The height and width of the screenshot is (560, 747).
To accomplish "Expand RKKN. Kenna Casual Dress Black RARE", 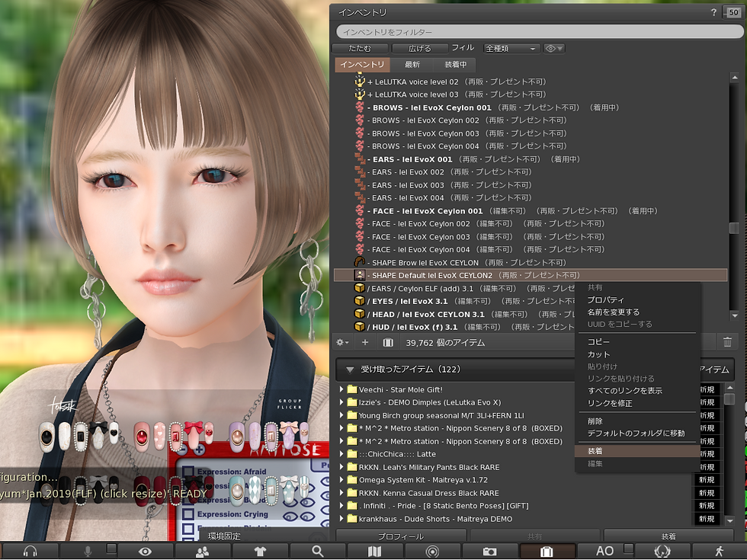I will [341, 493].
